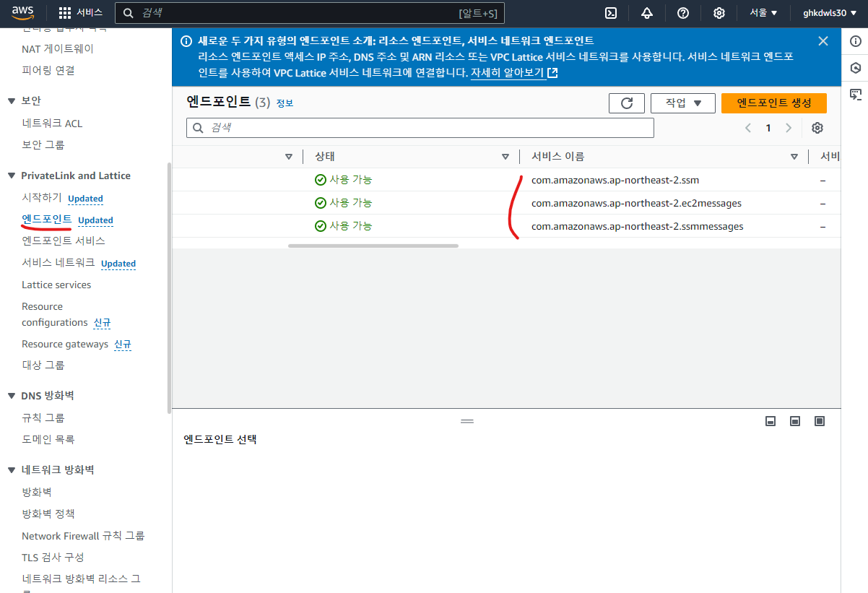Go to the previous page arrow

(x=748, y=128)
